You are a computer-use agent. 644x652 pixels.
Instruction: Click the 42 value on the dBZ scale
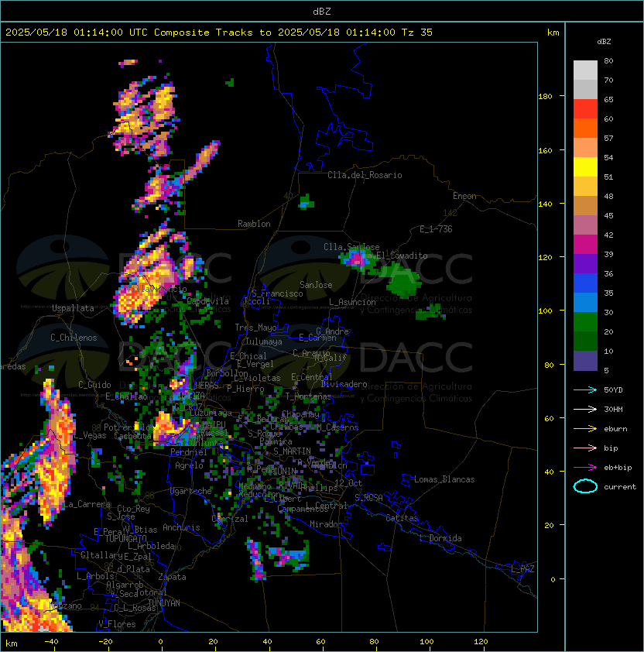click(608, 235)
